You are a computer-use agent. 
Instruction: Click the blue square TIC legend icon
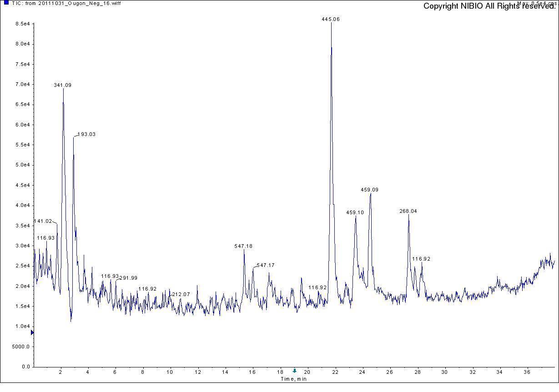click(x=6, y=3)
